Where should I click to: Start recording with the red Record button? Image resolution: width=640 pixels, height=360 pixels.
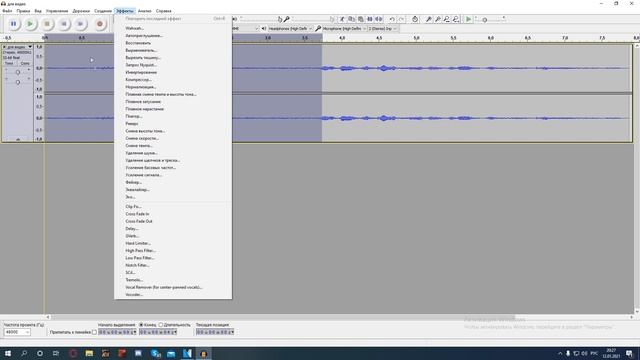[x=100, y=24]
